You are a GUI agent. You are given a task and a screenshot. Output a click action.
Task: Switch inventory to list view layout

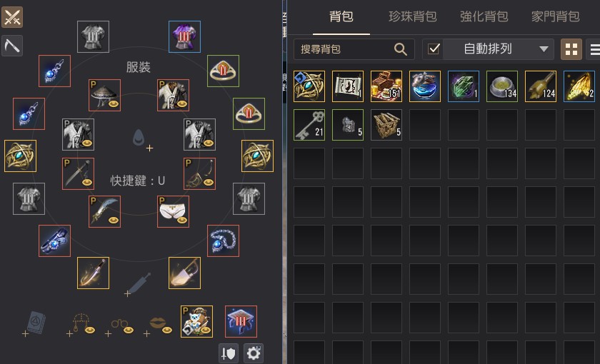point(594,49)
